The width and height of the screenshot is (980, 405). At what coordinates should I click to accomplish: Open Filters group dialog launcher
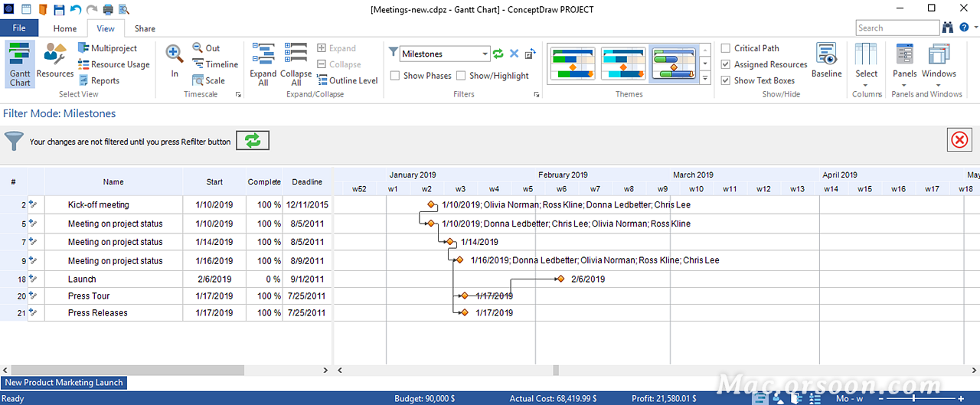(536, 94)
